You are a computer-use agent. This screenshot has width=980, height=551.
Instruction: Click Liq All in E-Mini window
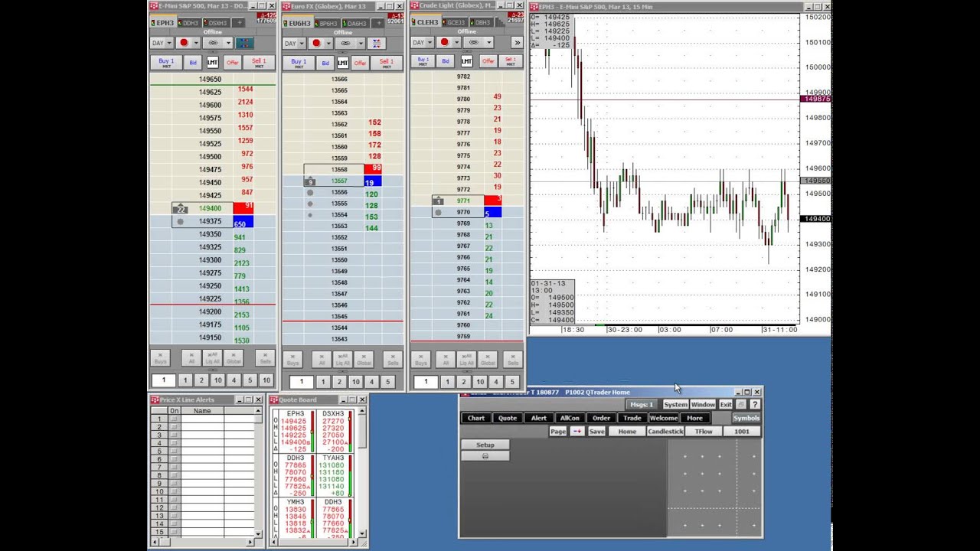(x=213, y=358)
